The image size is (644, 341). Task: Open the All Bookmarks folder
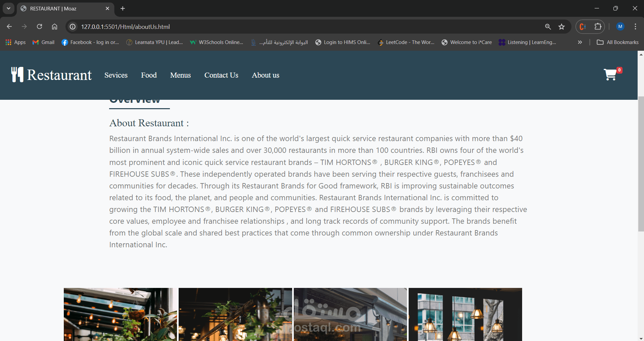pos(617,42)
